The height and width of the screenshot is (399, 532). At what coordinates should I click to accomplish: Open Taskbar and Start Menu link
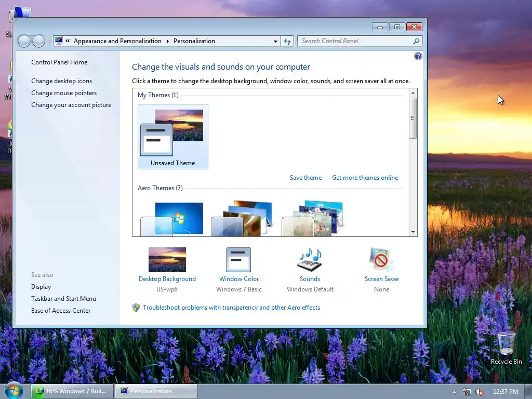click(x=63, y=299)
